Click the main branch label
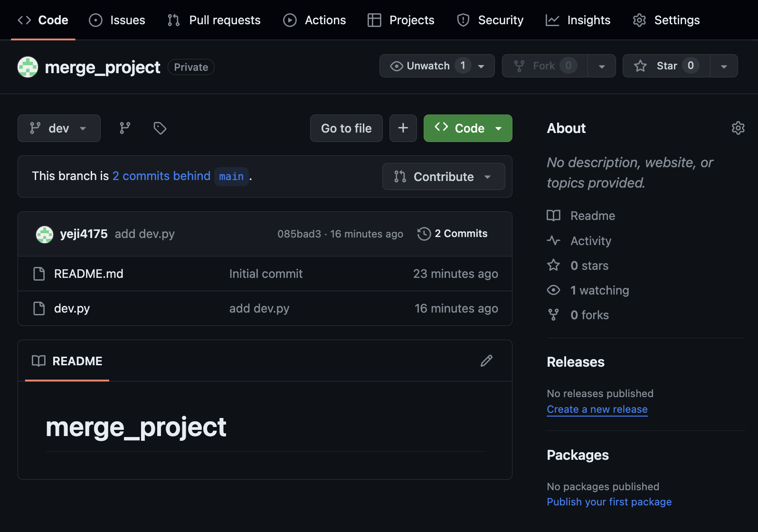 click(231, 176)
